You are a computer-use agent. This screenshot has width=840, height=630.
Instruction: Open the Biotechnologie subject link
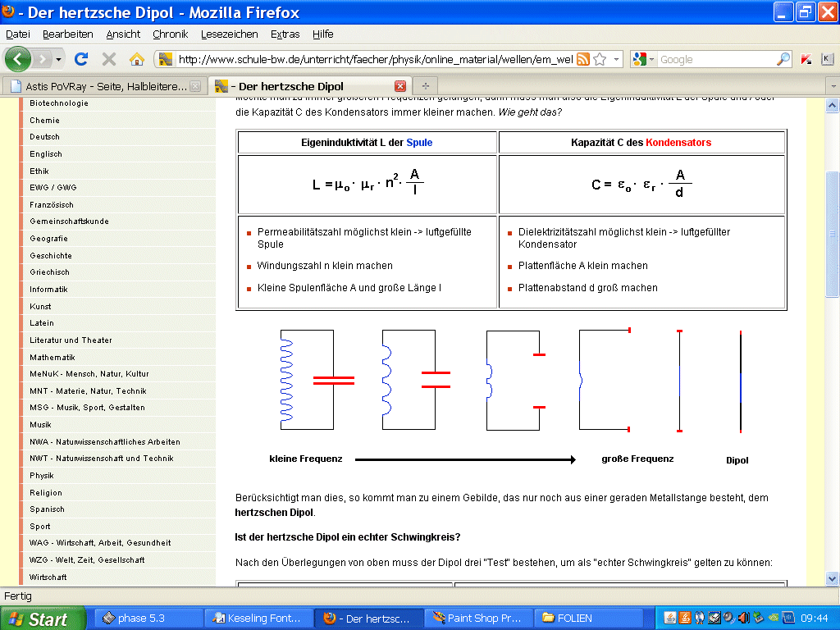tap(59, 103)
